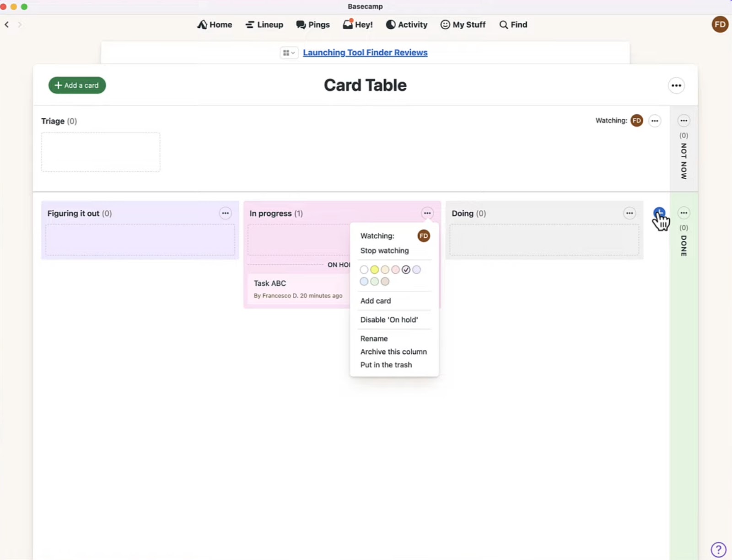Pick the brown tan color swatch
732x560 pixels.
coord(385,282)
